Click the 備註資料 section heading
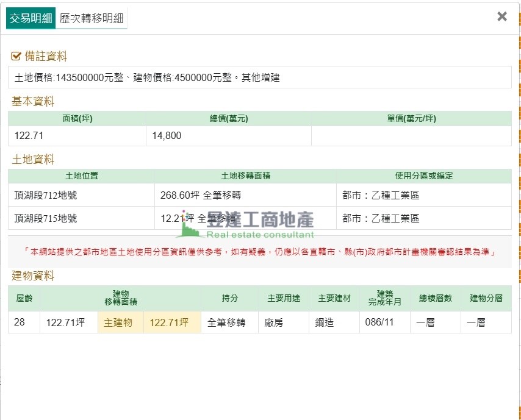521x420 pixels. (46, 57)
